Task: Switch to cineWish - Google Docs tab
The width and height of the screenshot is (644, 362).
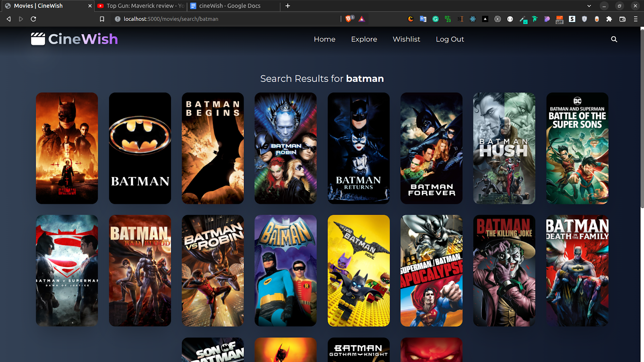Action: click(233, 6)
